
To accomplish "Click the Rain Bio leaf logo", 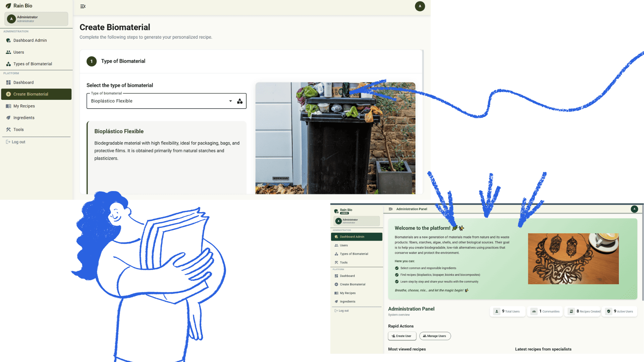I will [x=8, y=6].
